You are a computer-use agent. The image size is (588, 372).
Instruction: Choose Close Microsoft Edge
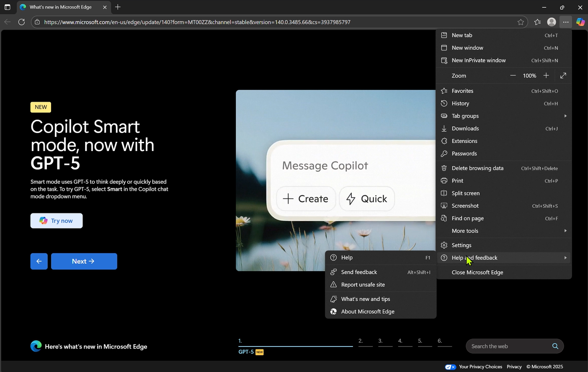point(503,272)
